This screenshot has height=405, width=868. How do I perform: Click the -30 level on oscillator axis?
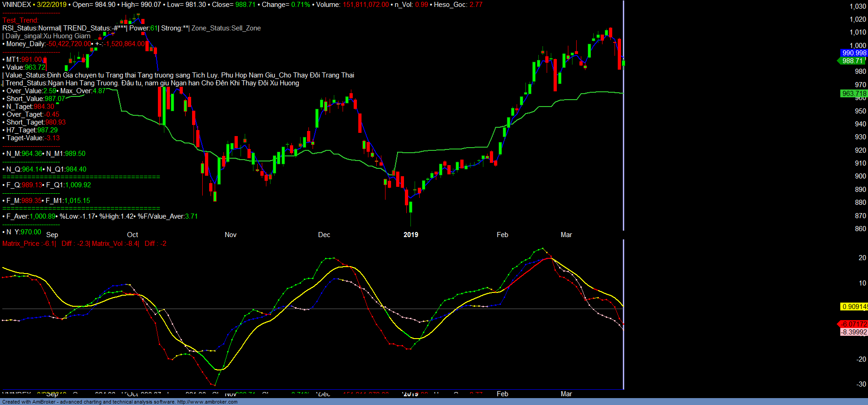click(x=861, y=384)
